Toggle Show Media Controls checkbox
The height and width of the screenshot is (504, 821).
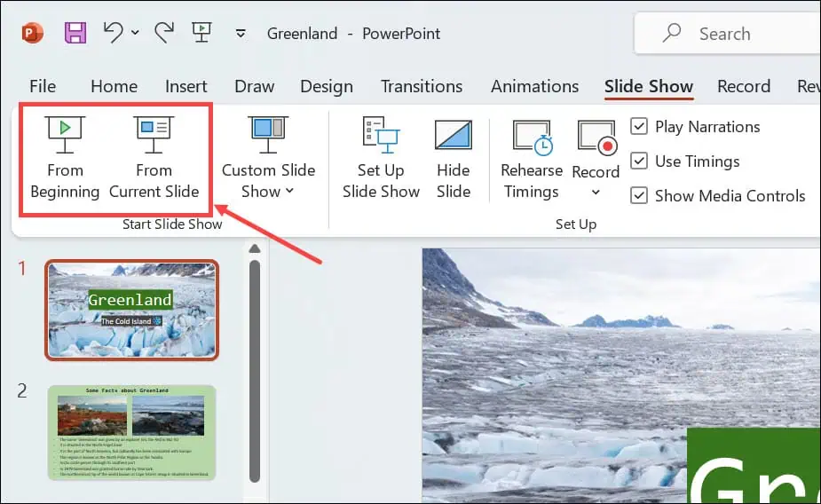[x=639, y=195]
